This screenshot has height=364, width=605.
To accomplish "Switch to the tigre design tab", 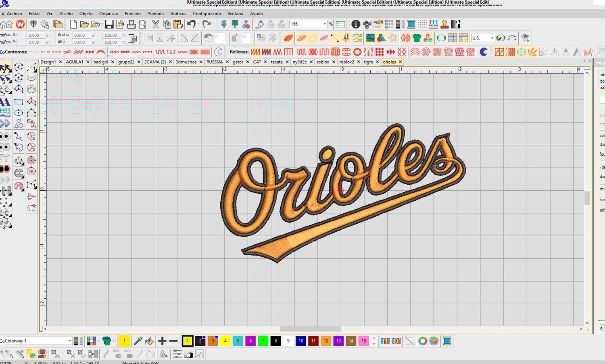I will (x=368, y=62).
